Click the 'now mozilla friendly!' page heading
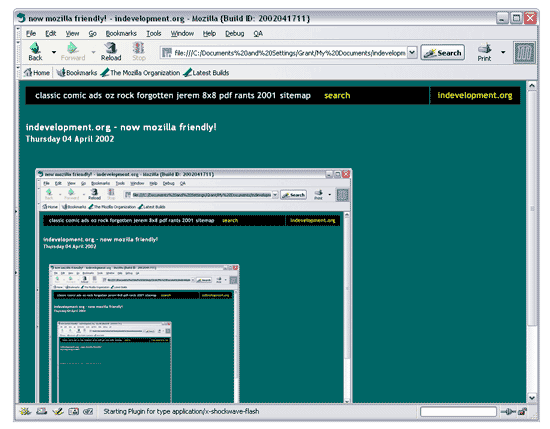 [121, 127]
